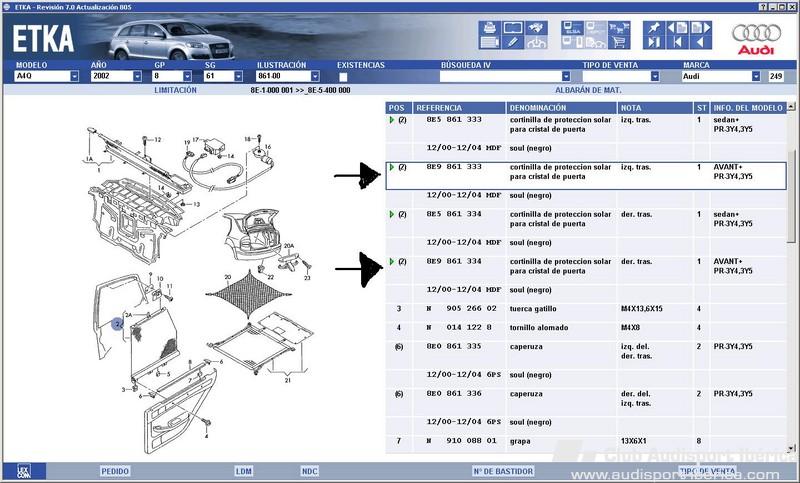Screen dimensions: 800x483
Task: Click the help question mark in title bar
Action: pos(762,7)
